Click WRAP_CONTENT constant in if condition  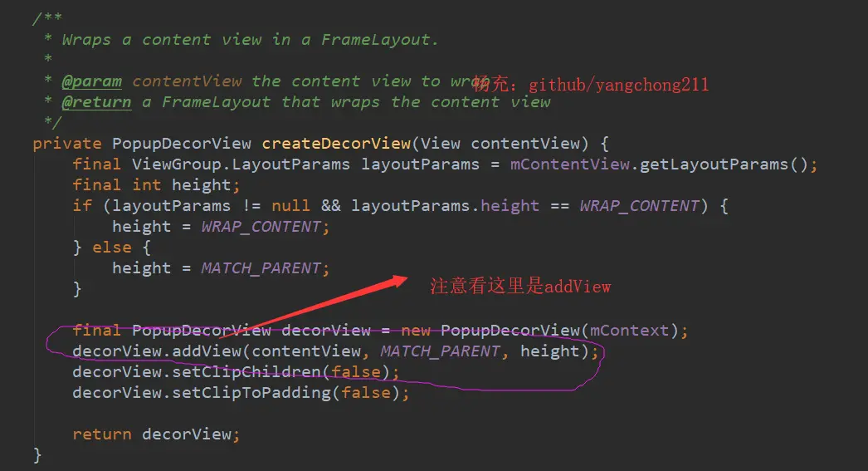pyautogui.click(x=639, y=206)
